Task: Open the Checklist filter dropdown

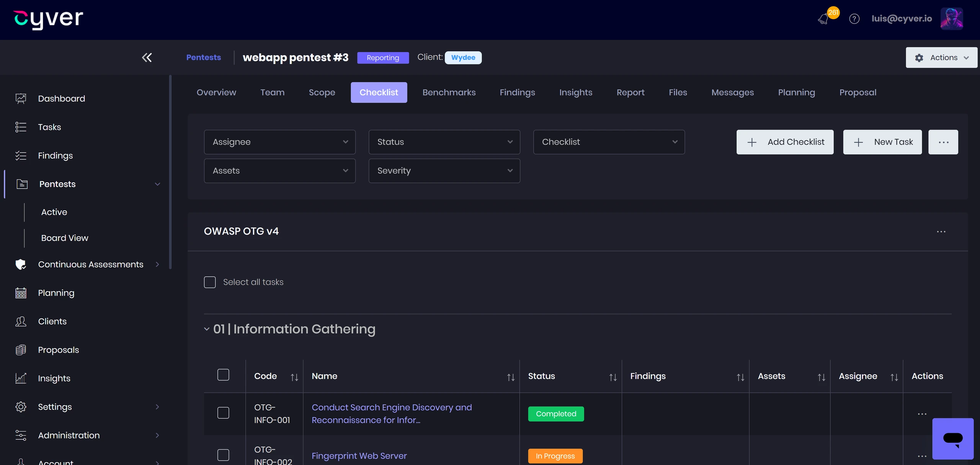Action: (x=609, y=142)
